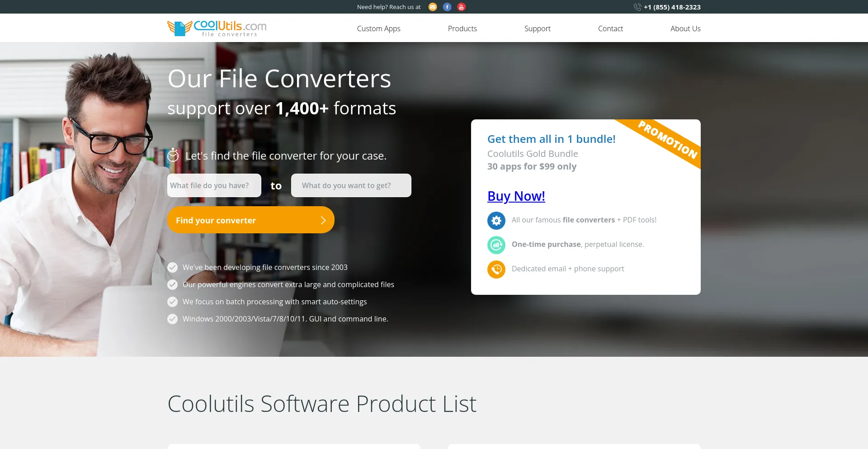Screen dimensions: 868x449
Task: Open the YouTube icon link
Action: (x=461, y=7)
